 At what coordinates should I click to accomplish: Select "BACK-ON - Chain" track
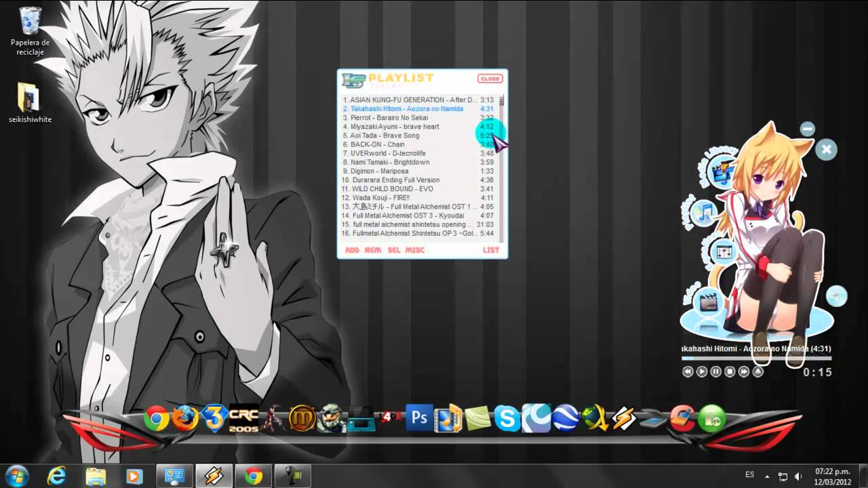(x=418, y=144)
